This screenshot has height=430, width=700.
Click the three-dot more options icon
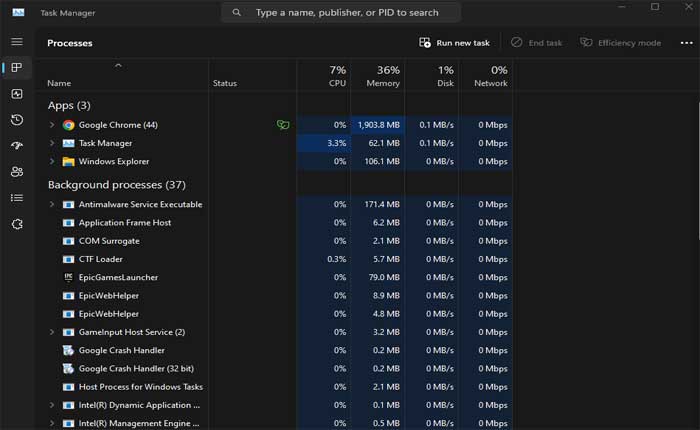click(686, 43)
